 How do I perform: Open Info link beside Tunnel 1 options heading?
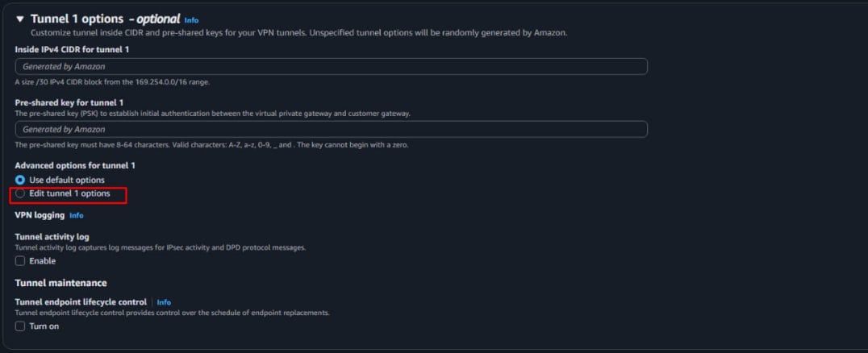191,19
